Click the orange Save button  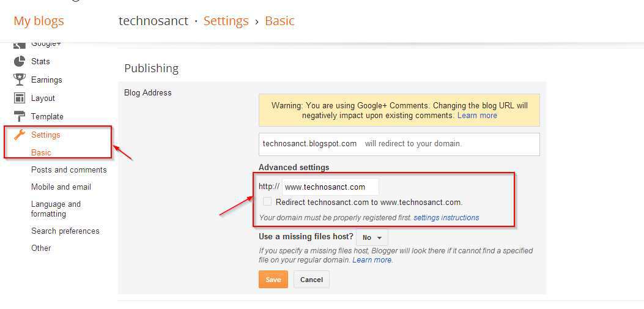pyautogui.click(x=273, y=280)
